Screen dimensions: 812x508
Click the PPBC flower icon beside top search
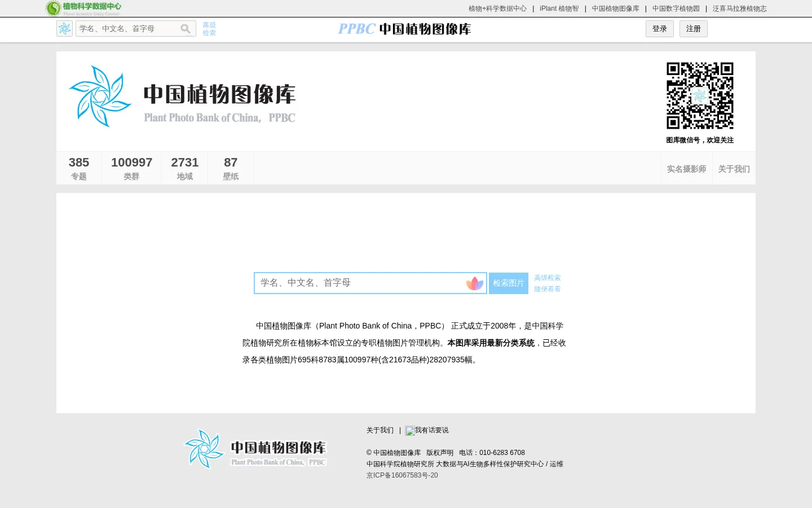tap(65, 29)
